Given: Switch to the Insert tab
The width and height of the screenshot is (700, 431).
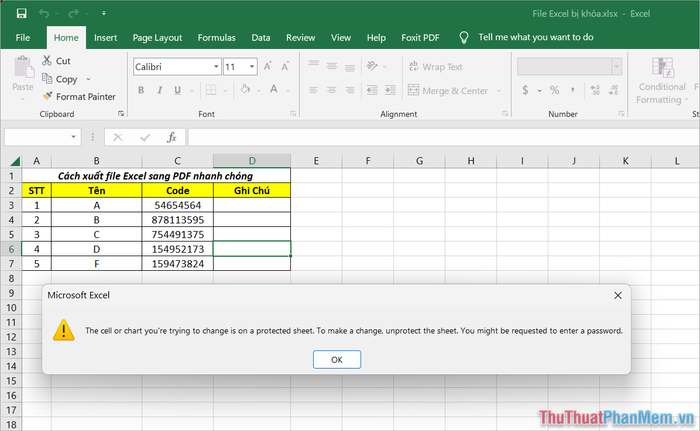Looking at the screenshot, I should [x=105, y=38].
